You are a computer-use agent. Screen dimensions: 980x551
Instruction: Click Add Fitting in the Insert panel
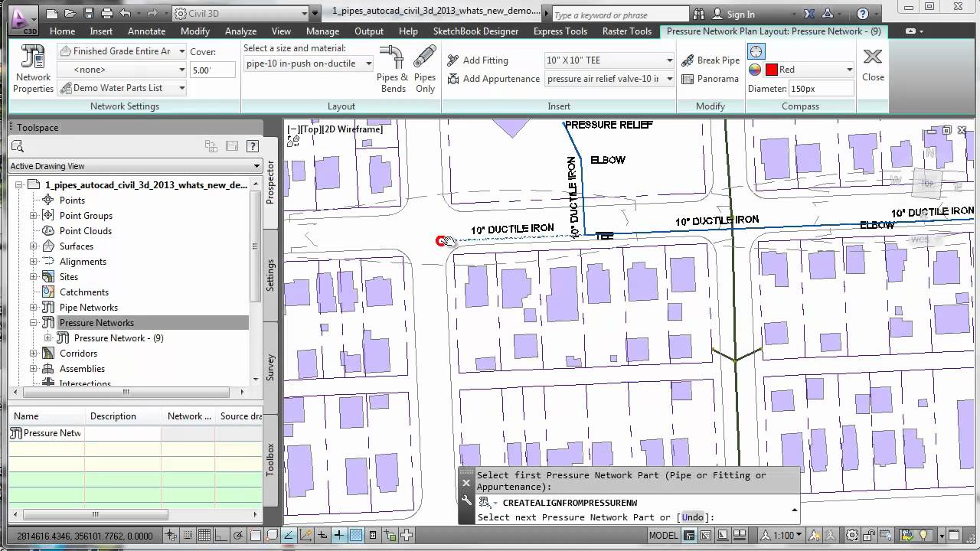(x=478, y=60)
